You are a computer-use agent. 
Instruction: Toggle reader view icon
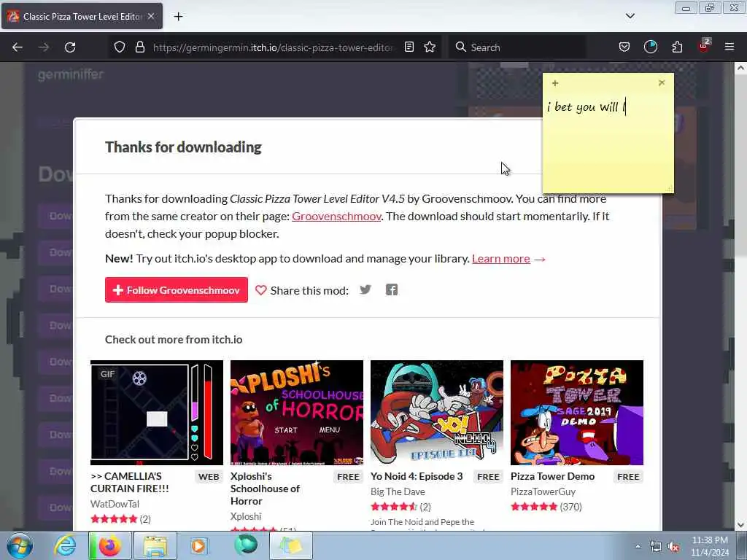[409, 47]
